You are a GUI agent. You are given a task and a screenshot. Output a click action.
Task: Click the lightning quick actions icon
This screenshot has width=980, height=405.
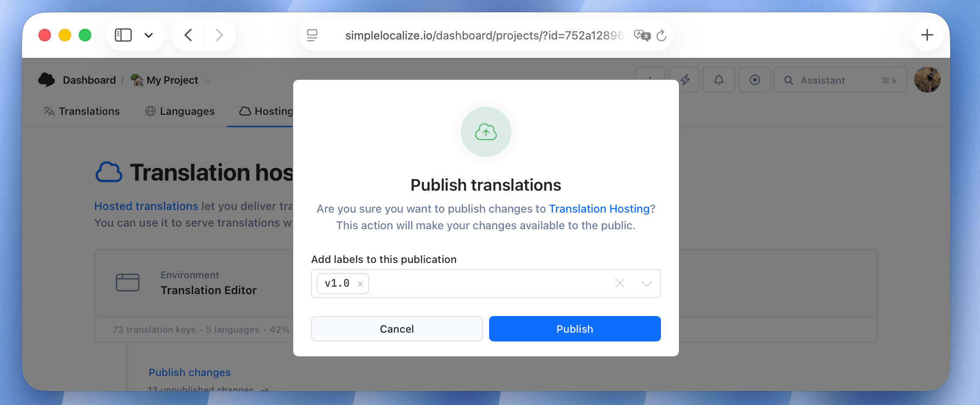coord(684,79)
